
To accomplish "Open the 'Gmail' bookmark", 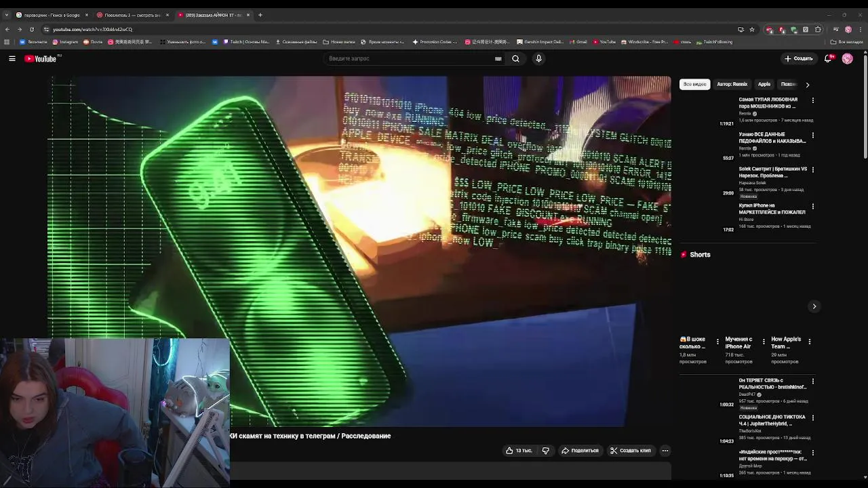I will (x=578, y=42).
